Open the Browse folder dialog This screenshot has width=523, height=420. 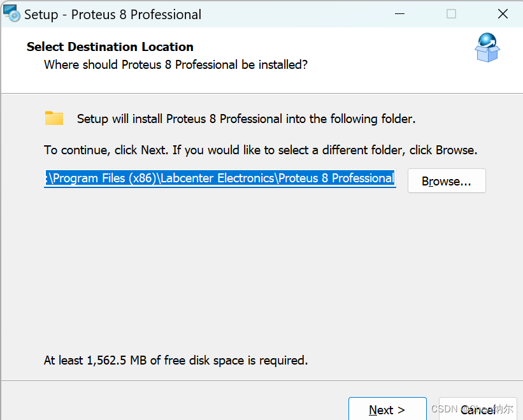click(447, 181)
